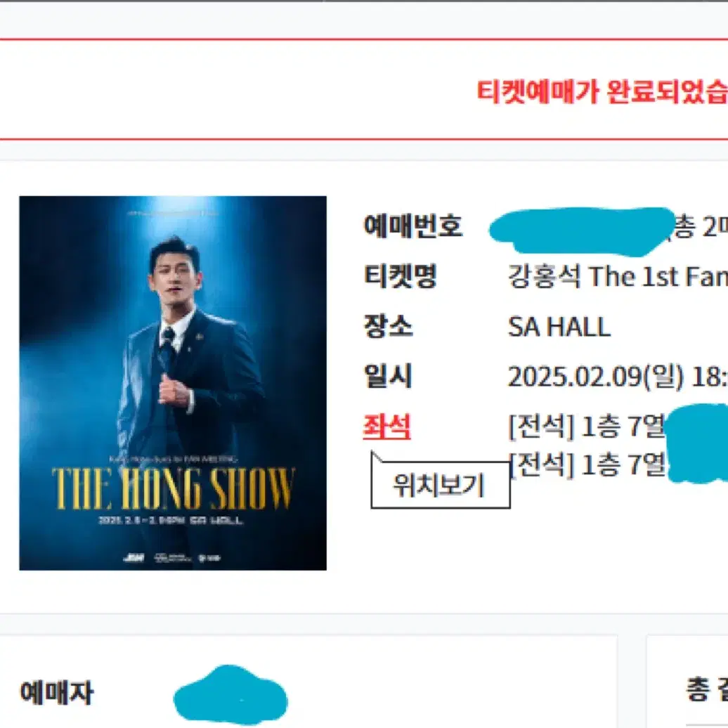Click the 총 2매 ticket count text
Viewport: 728px width, 728px height.
[699, 226]
